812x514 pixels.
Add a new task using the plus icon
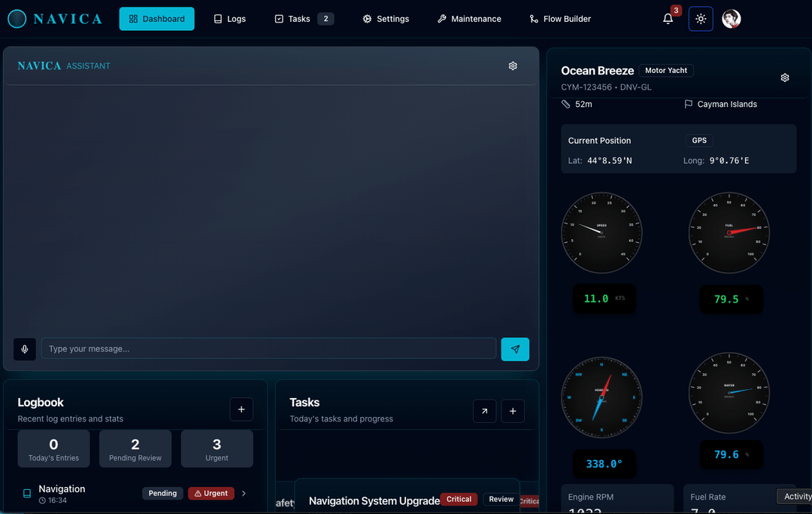pos(513,411)
